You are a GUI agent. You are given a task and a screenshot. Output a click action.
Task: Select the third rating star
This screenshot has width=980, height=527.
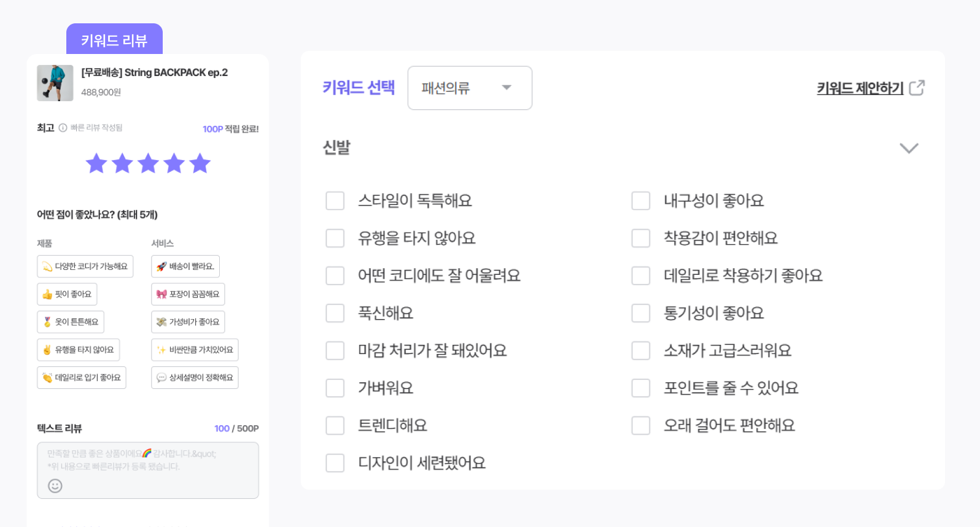tap(148, 164)
